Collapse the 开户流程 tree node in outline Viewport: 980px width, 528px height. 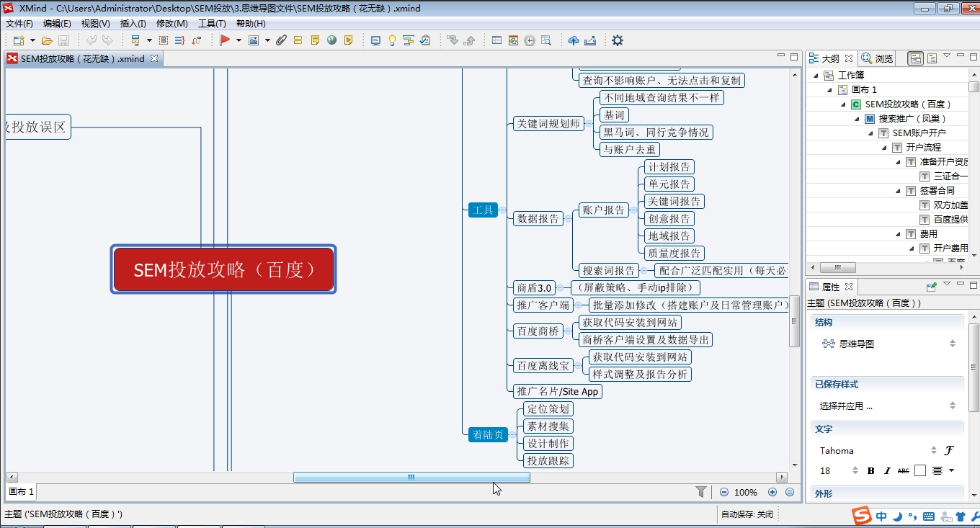[x=886, y=147]
